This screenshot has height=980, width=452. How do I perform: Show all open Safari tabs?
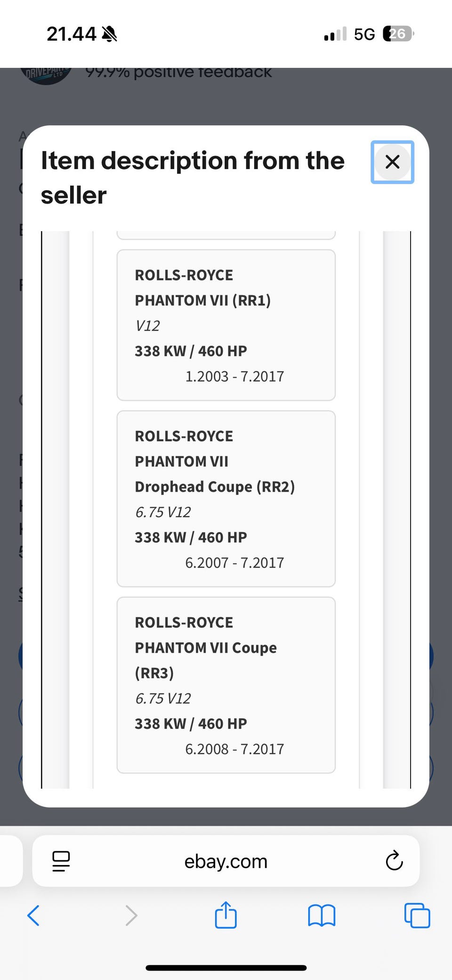click(x=417, y=915)
